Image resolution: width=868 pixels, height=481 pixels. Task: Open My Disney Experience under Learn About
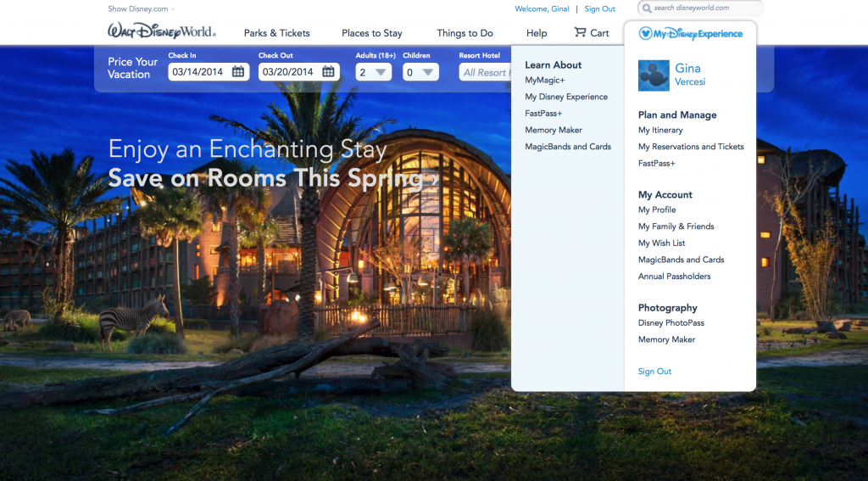566,97
